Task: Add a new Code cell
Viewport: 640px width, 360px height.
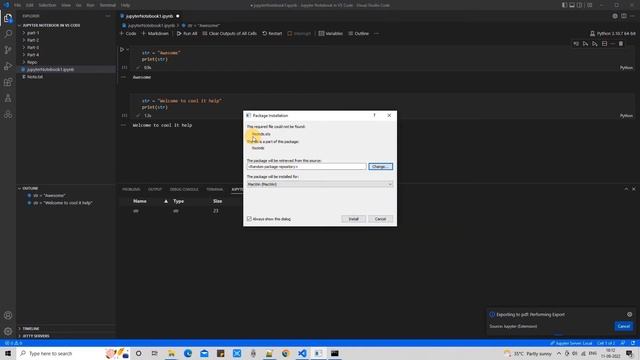Action: coord(128,33)
